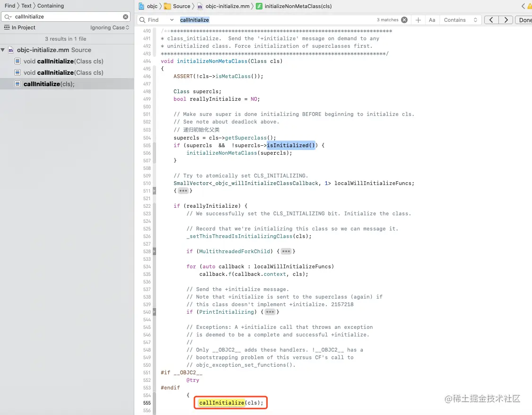Open the Ignoring Case dropdown

pos(110,27)
